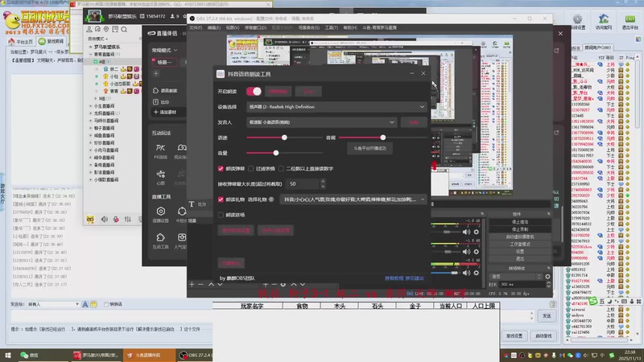Open the 查看教程 link

point(394,278)
